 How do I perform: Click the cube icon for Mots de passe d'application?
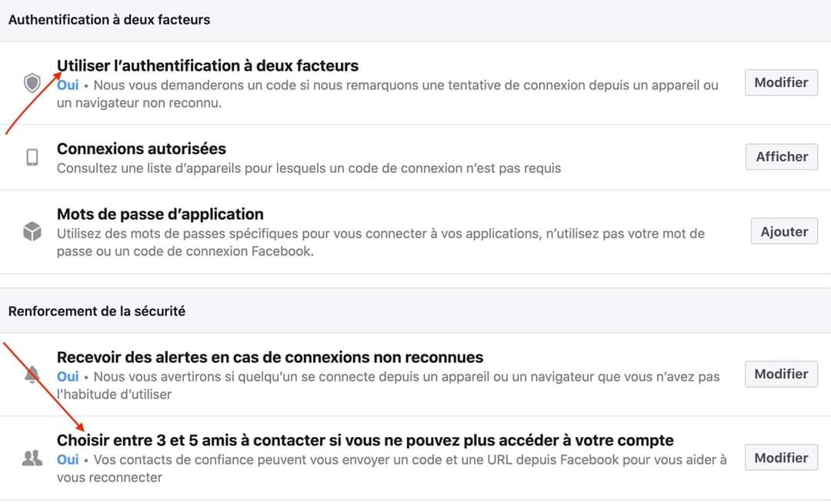pos(32,232)
